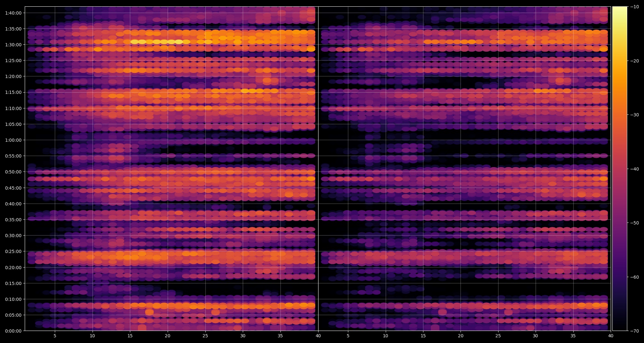Image resolution: width=644 pixels, height=343 pixels.
Task: Click x-axis label 35 under left heatmap
Action: [x=280, y=336]
